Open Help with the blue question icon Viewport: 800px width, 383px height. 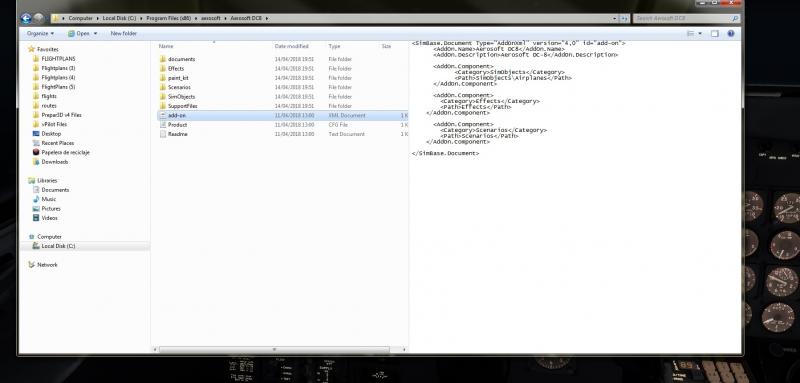tap(731, 34)
